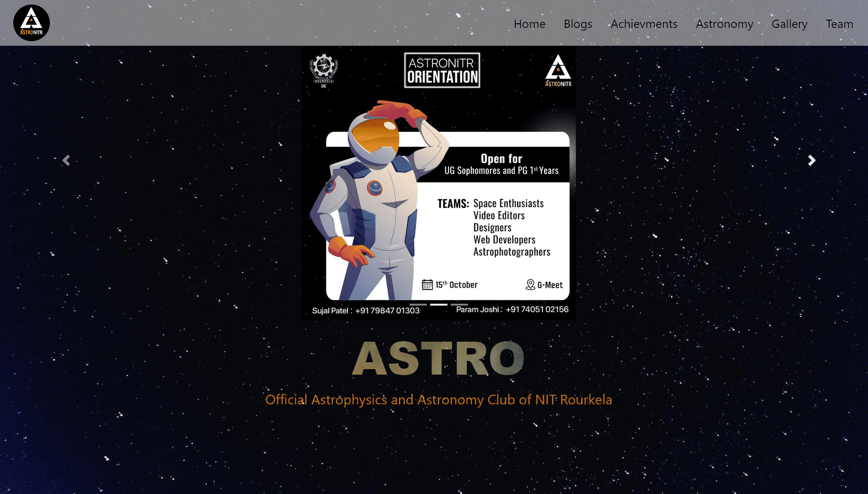Viewport: 868px width, 494px height.
Task: Advance to the next carousel slide
Action: 811,160
